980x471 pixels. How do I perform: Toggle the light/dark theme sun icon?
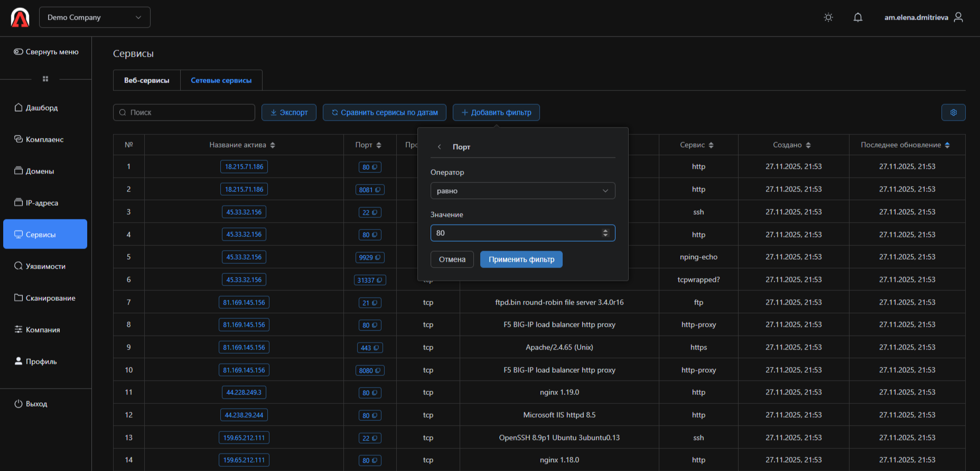828,17
